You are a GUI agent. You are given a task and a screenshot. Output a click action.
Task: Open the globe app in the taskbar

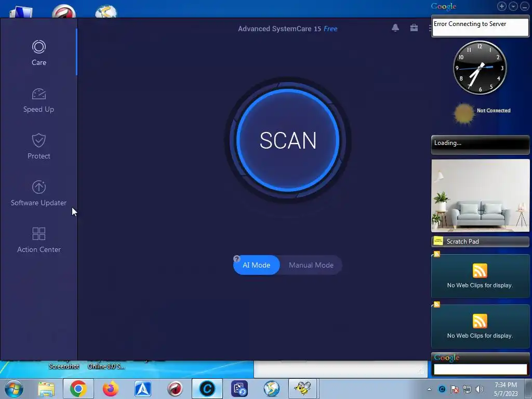272,389
